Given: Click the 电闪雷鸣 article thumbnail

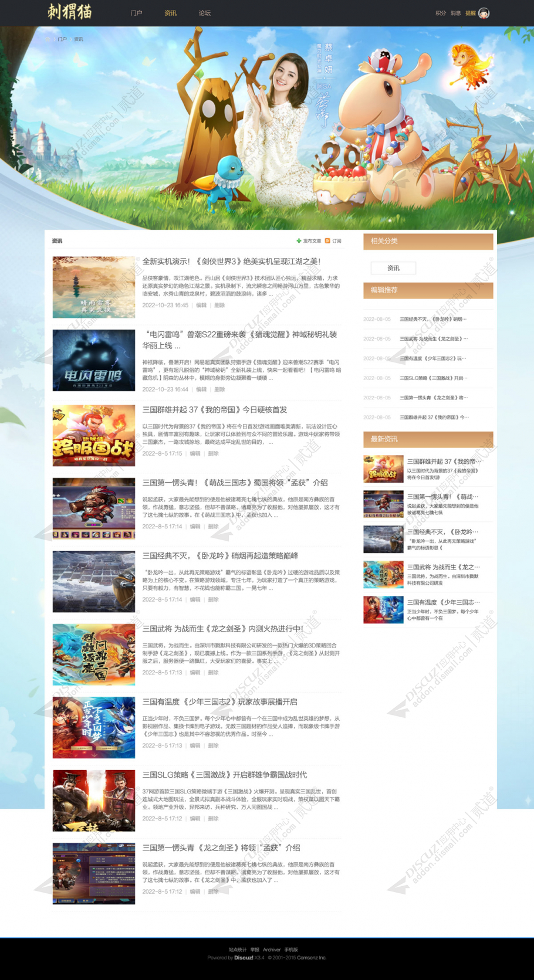Looking at the screenshot, I should (x=94, y=360).
